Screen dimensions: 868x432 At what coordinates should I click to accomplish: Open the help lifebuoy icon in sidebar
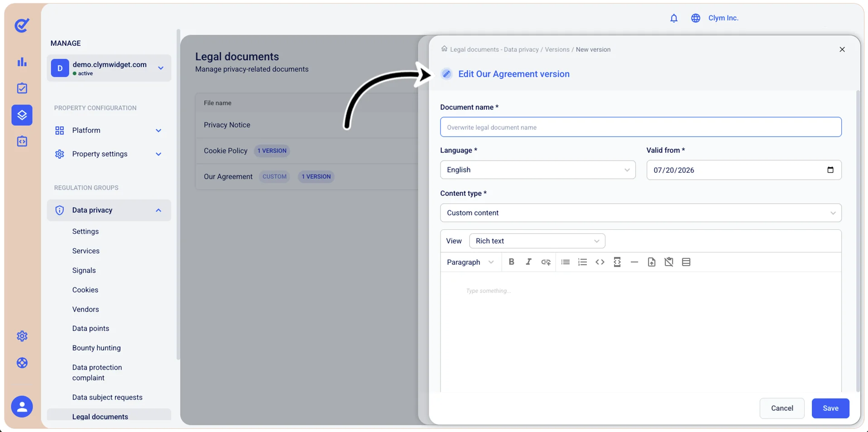(x=22, y=363)
